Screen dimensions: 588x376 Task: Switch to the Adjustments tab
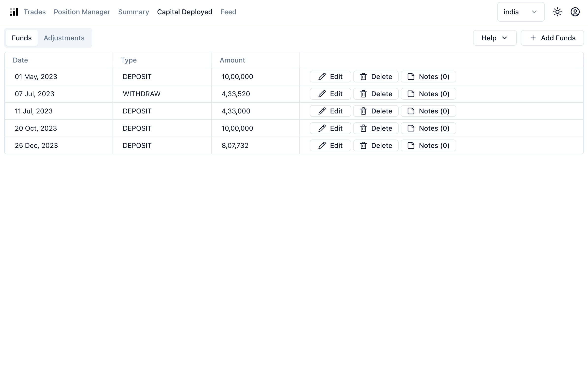pos(64,38)
